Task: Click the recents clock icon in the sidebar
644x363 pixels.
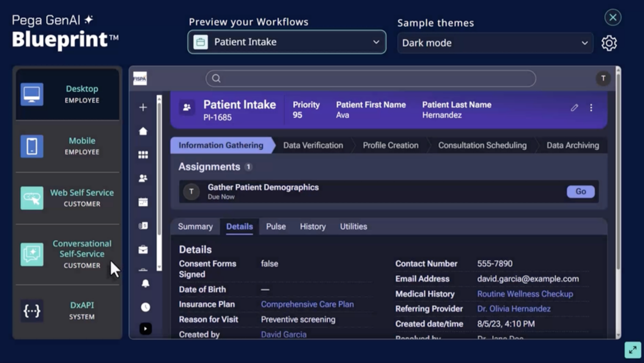Action: (x=146, y=307)
